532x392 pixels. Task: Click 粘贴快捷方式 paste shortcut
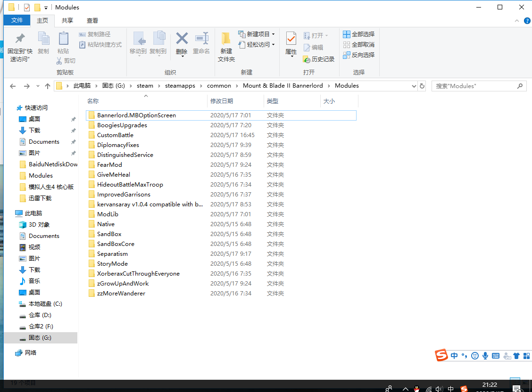100,44
